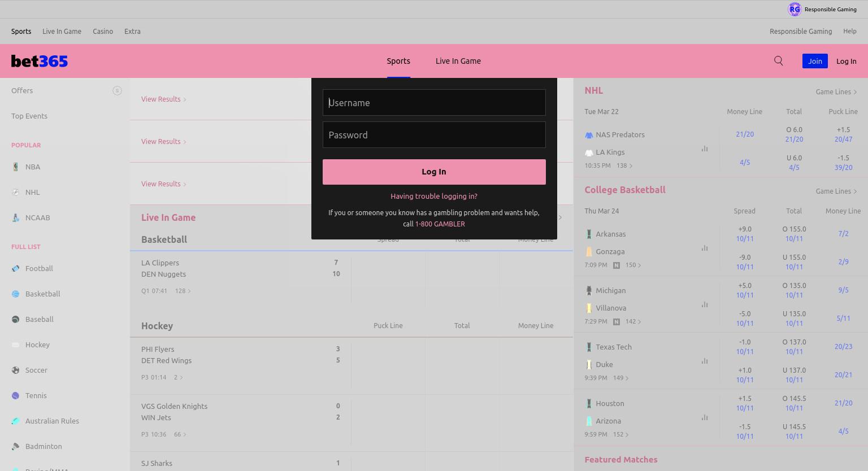The width and height of the screenshot is (868, 471).
Task: Select Duke money line 20/21
Action: tap(843, 374)
